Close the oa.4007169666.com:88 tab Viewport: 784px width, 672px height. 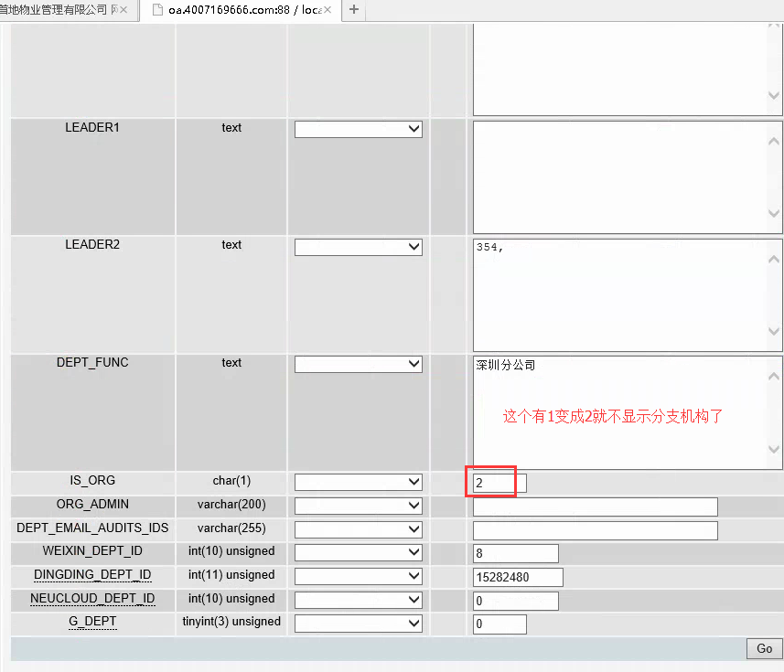(x=328, y=9)
